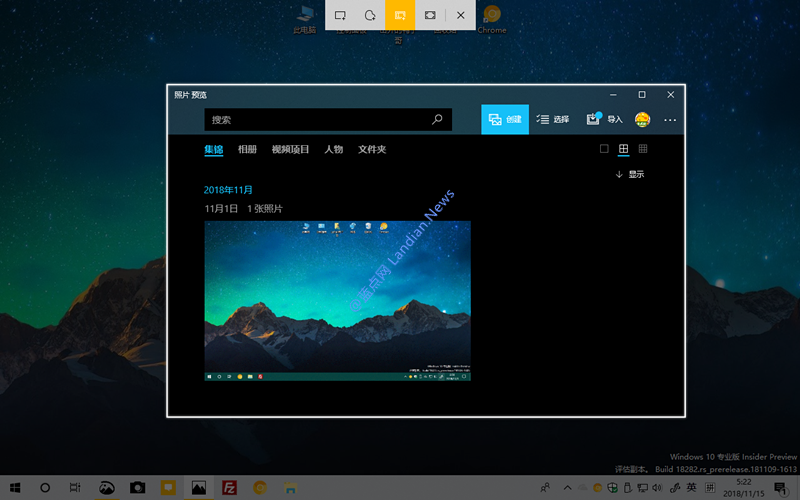Open the File Explorer taskbar icon
The width and height of the screenshot is (800, 500).
290,488
